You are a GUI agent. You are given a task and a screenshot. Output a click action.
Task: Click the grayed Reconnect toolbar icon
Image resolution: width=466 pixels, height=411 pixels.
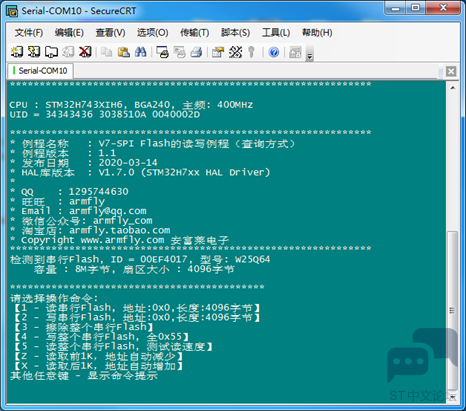(68, 52)
